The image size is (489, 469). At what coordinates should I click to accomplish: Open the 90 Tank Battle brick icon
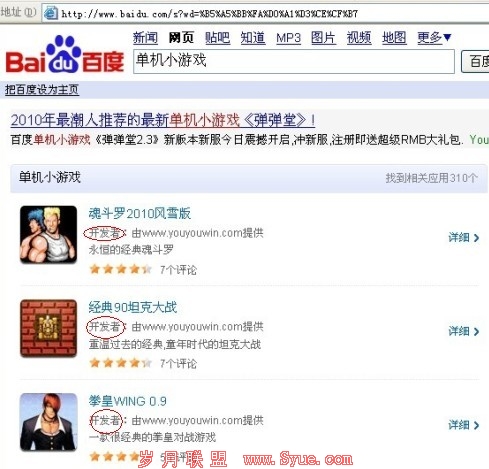48,328
